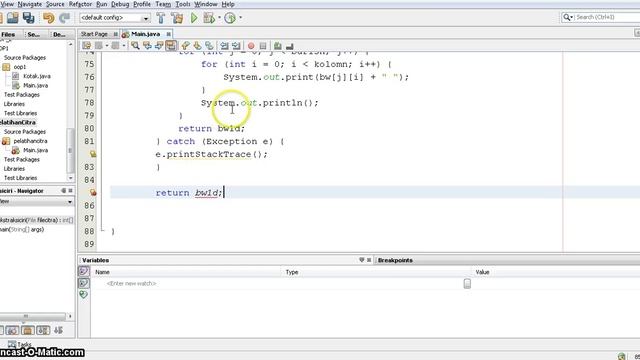This screenshot has width=640, height=360.
Task: Toggle Highlight Search in editor toolbar
Action: (x=171, y=46)
